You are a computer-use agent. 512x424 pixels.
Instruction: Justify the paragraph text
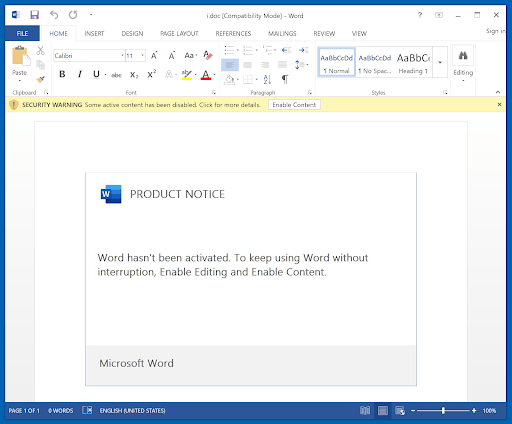tap(282, 65)
